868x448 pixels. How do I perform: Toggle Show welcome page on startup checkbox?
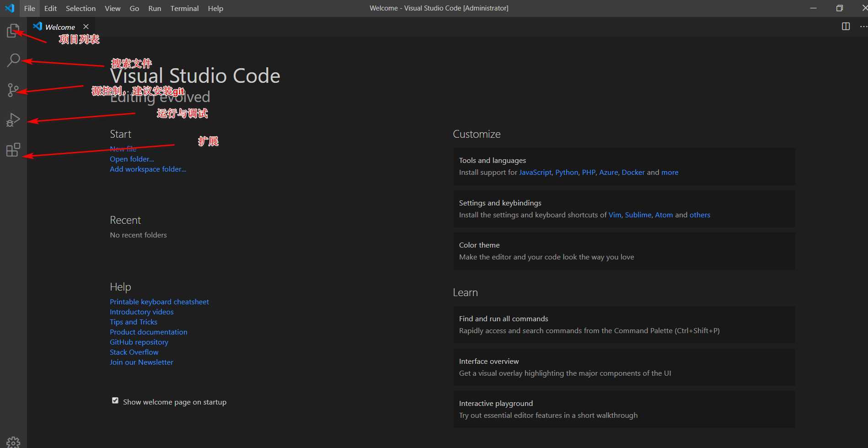[x=115, y=400]
